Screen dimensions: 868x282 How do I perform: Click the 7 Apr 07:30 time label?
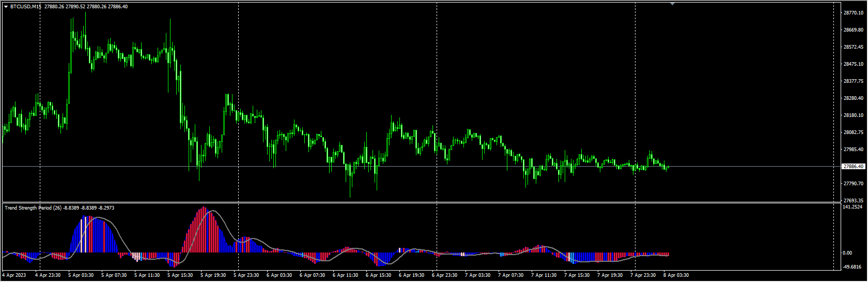pos(511,275)
